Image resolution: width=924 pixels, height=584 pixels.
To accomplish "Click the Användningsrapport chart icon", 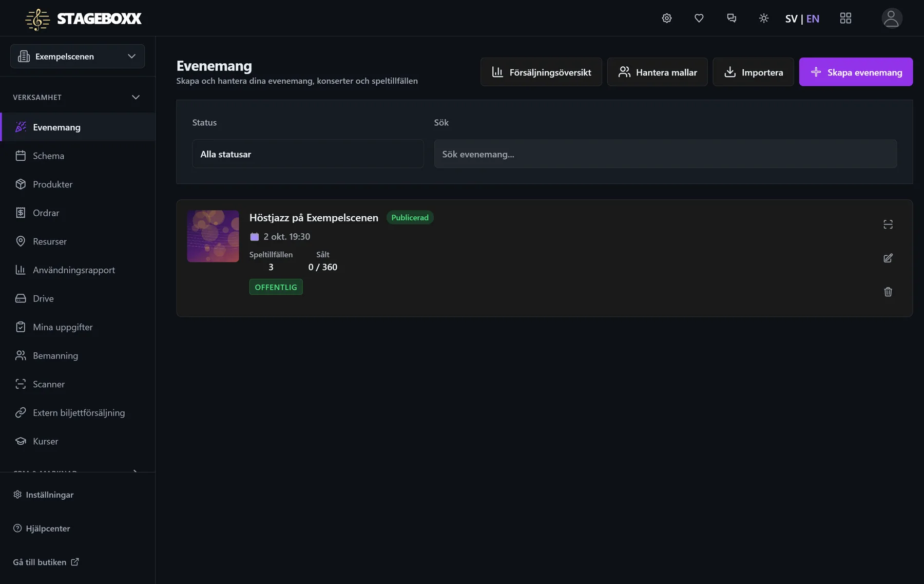I will 21,270.
